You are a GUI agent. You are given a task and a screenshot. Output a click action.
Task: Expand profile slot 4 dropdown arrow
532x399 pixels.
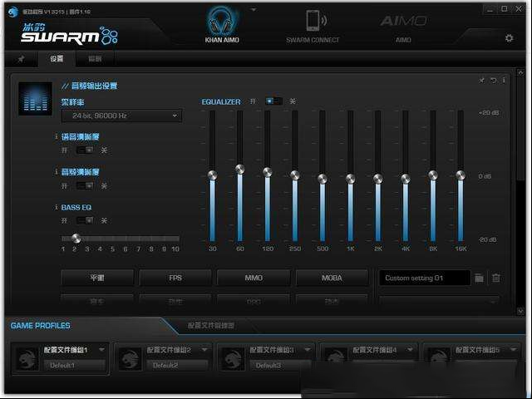411,349
